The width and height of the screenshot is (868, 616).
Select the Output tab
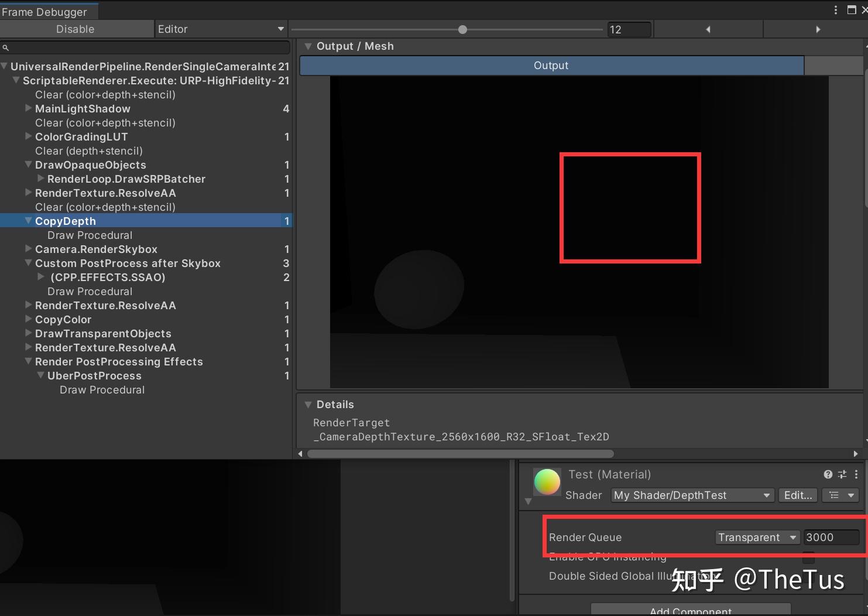click(x=551, y=66)
